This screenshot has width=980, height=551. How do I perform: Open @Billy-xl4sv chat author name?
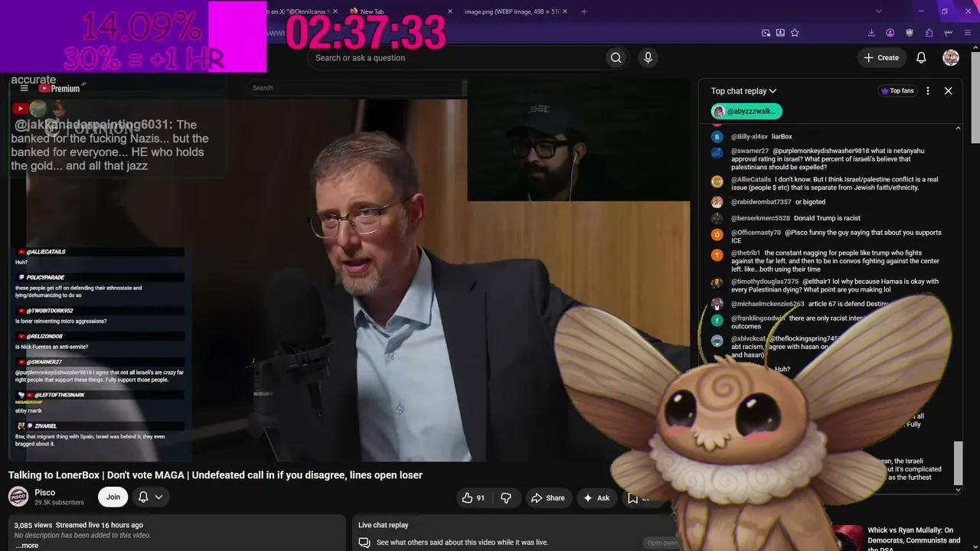749,137
